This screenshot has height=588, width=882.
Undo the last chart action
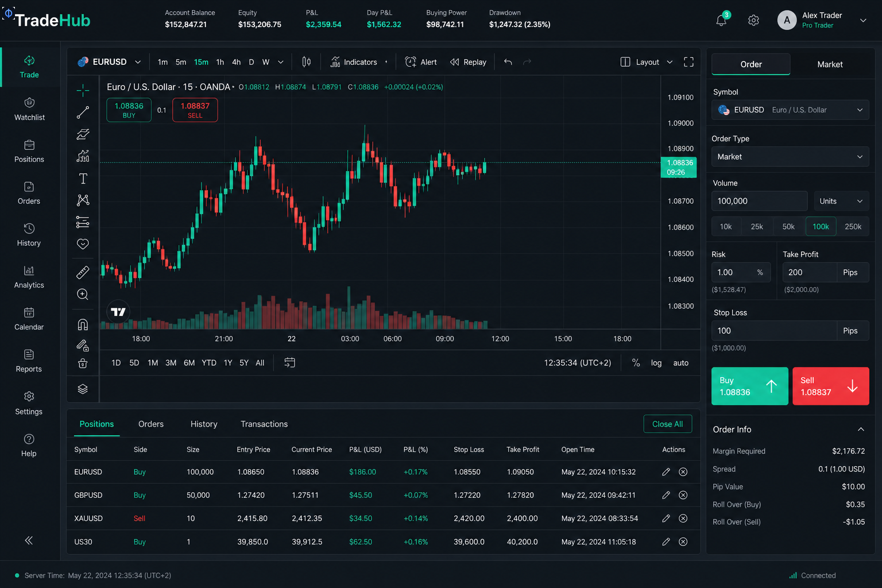[508, 62]
